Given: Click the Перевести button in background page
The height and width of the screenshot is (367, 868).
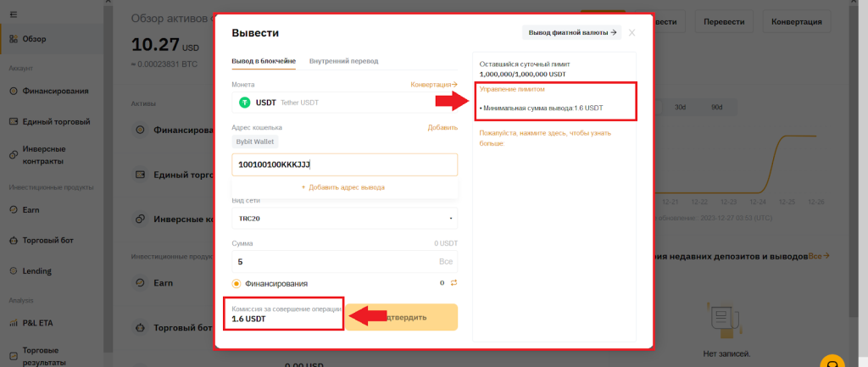Looking at the screenshot, I should [x=724, y=22].
